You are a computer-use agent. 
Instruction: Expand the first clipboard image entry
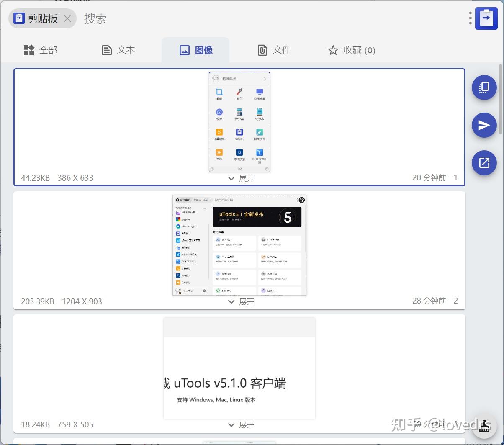pos(239,178)
